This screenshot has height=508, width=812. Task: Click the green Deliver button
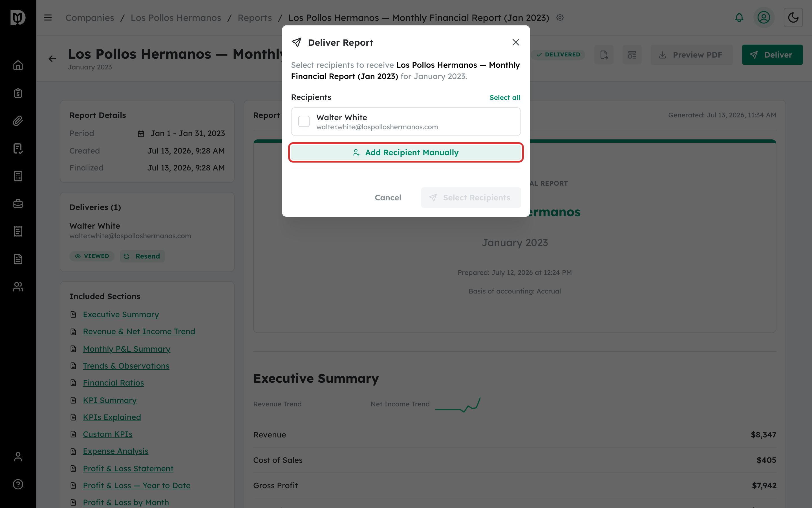click(x=772, y=55)
